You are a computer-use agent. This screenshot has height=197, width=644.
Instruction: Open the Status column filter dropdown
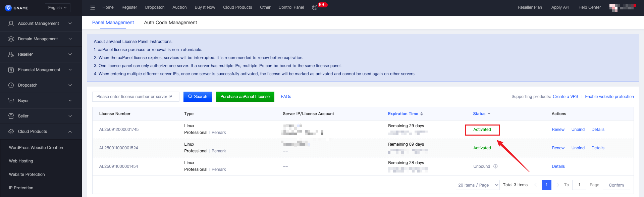click(489, 114)
